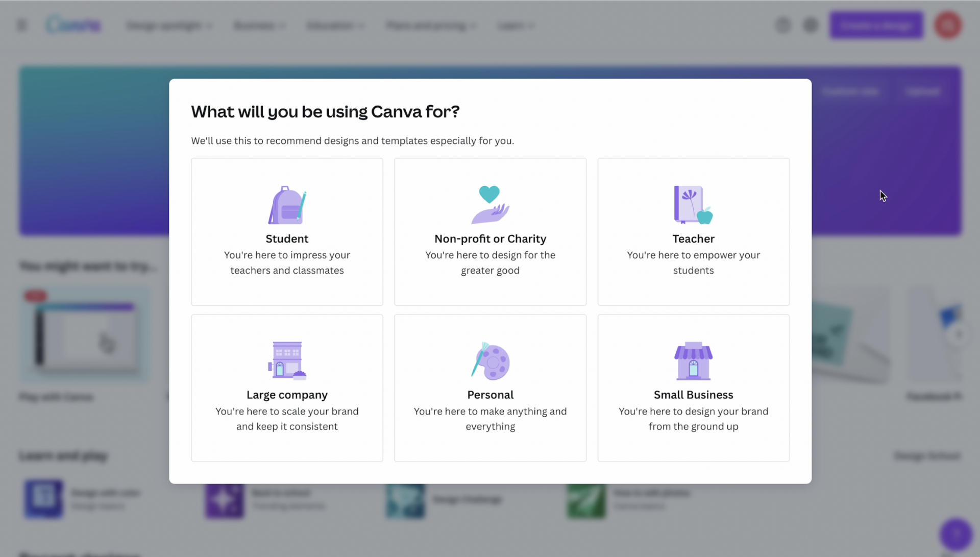
Task: Expand the Business menu in the header
Action: point(259,25)
